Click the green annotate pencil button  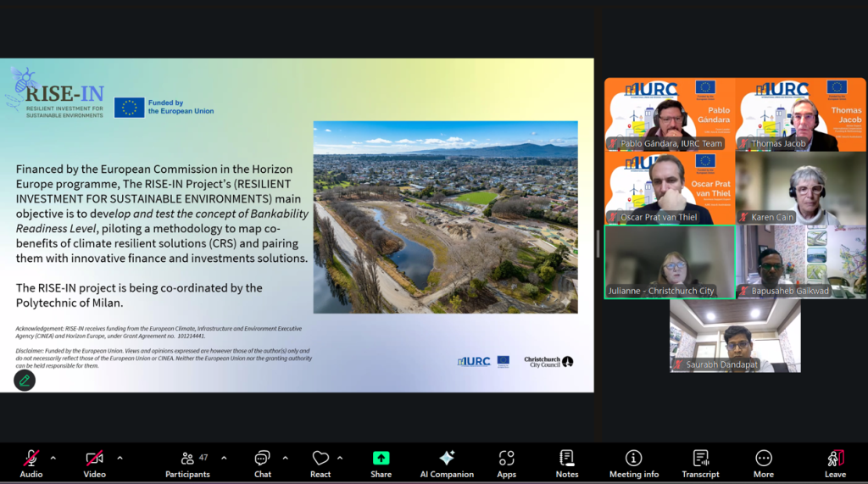click(25, 381)
